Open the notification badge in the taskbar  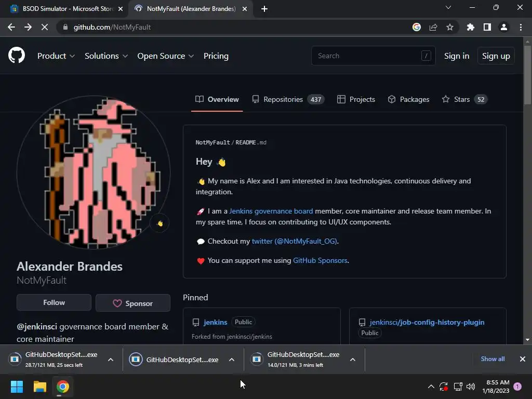coord(517,387)
